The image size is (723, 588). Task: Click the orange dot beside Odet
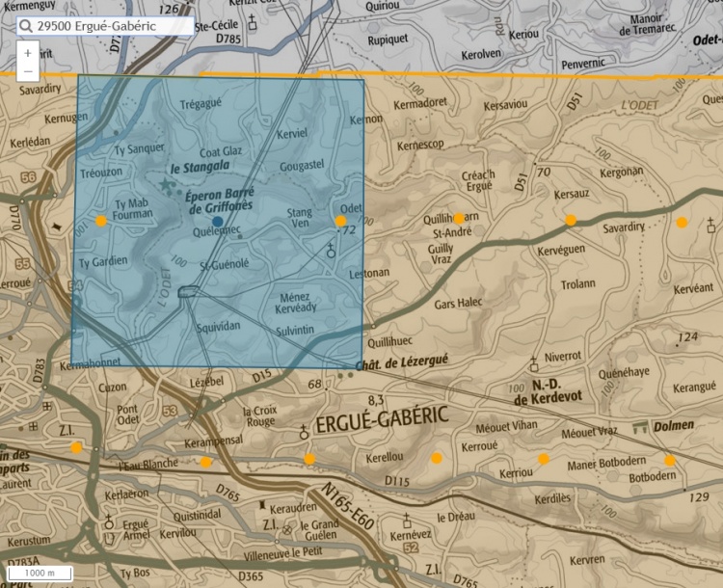pos(340,221)
